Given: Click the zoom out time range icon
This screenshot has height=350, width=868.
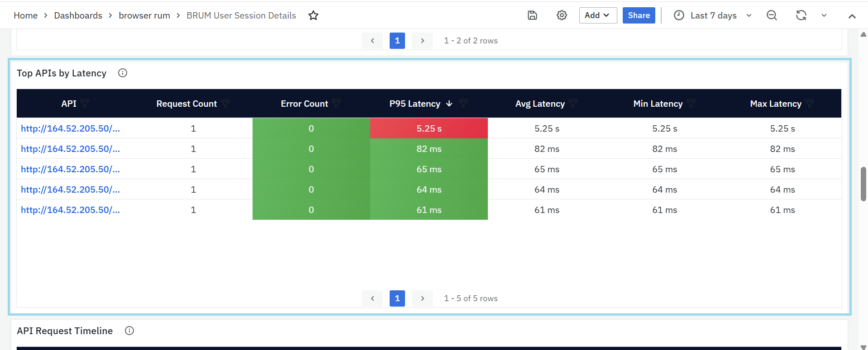Looking at the screenshot, I should 772,15.
